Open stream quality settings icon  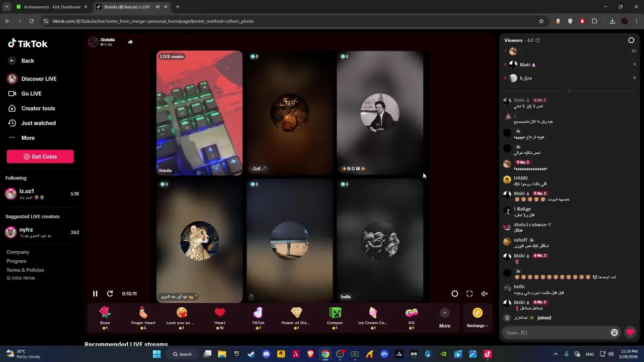click(455, 294)
